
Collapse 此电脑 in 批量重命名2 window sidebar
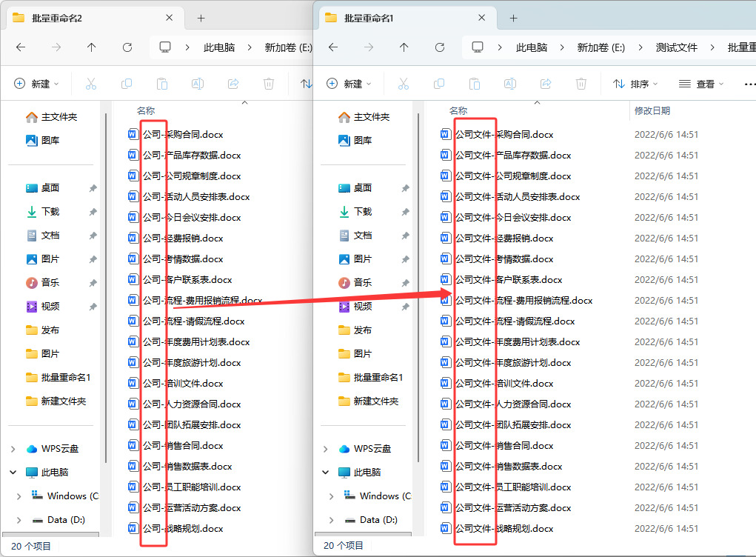coord(13,472)
